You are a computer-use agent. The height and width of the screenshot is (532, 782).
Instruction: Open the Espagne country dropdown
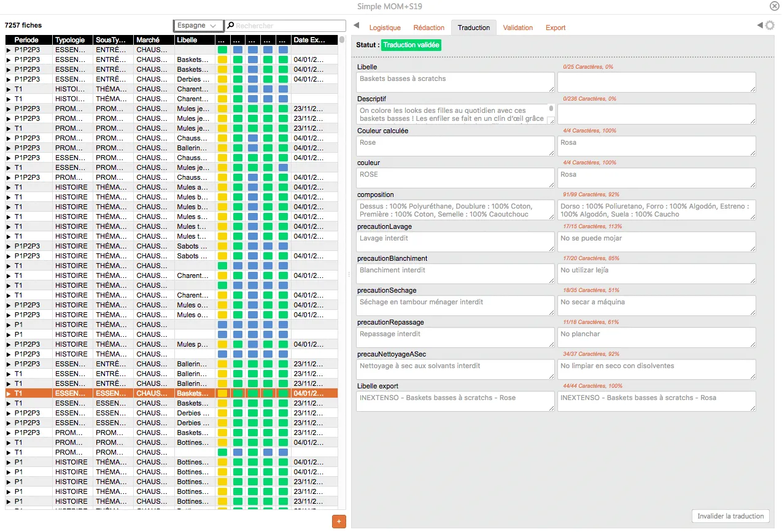click(198, 26)
